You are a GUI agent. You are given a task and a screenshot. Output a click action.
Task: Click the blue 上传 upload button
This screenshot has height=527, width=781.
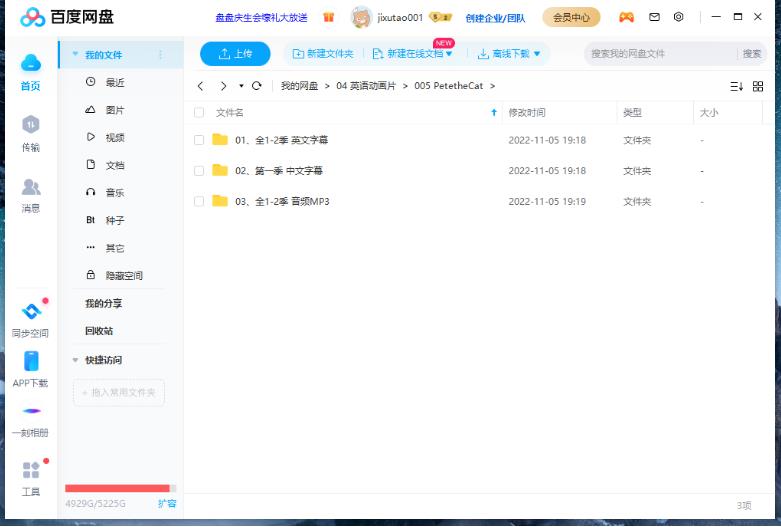[x=235, y=54]
